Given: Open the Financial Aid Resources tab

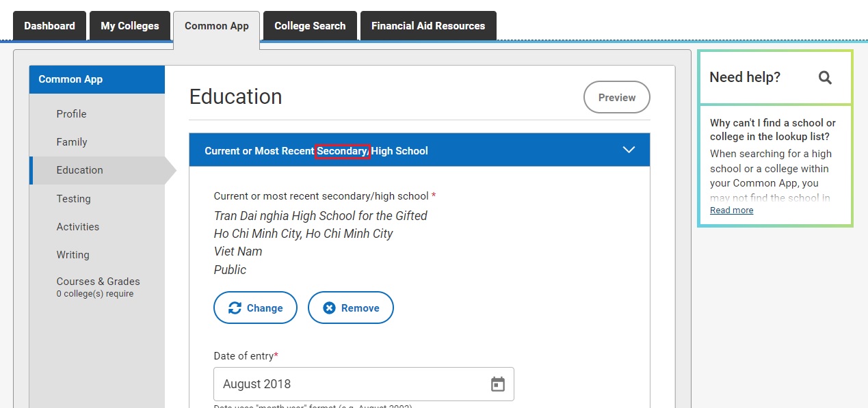Looking at the screenshot, I should pyautogui.click(x=428, y=26).
